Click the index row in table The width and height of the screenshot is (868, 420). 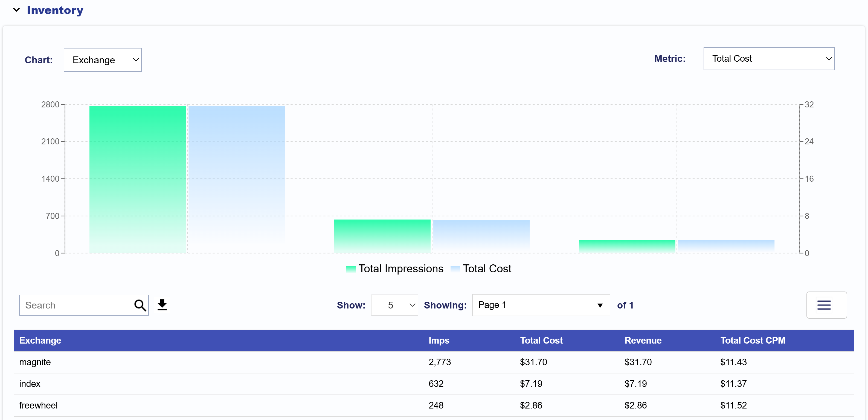[30, 384]
